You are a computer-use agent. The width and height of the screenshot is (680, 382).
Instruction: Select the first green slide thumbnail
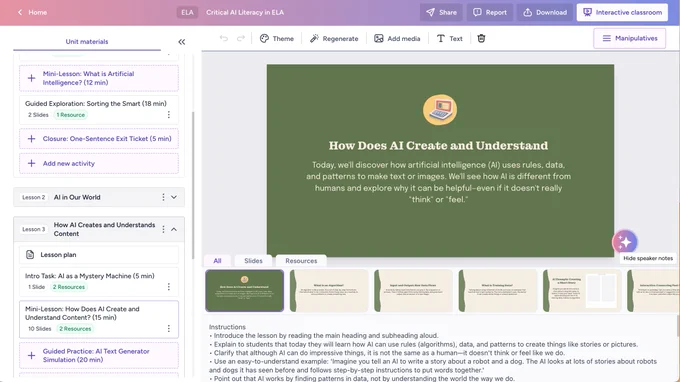(245, 291)
